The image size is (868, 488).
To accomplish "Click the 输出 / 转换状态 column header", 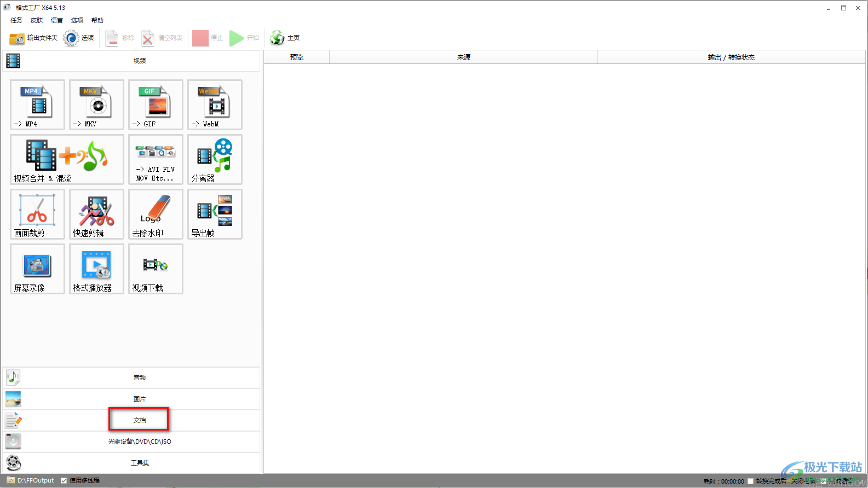I will (731, 57).
